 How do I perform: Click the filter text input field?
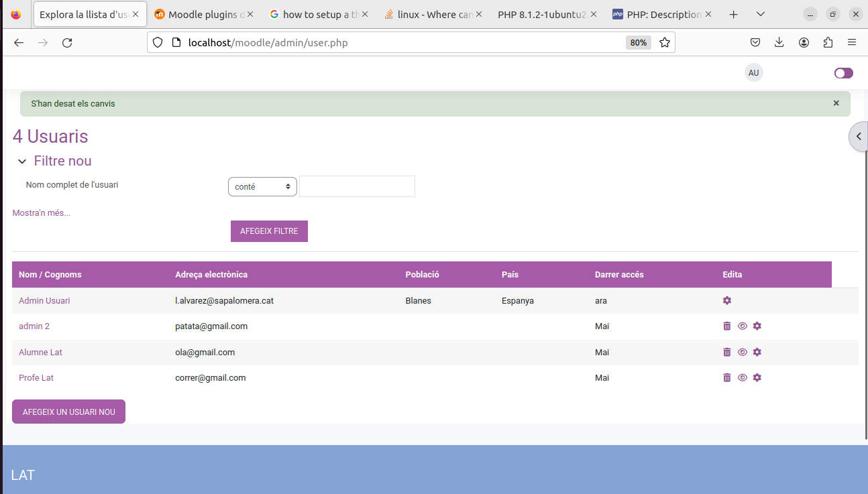357,186
